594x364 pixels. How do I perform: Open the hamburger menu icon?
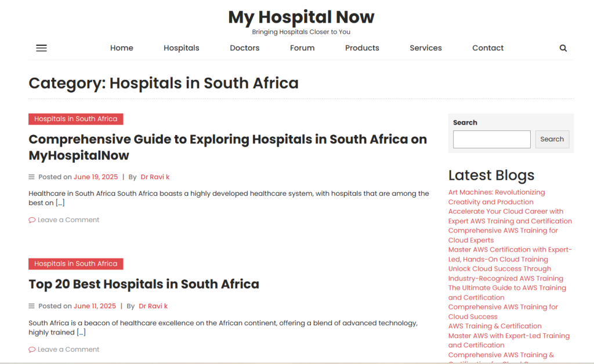click(x=41, y=48)
